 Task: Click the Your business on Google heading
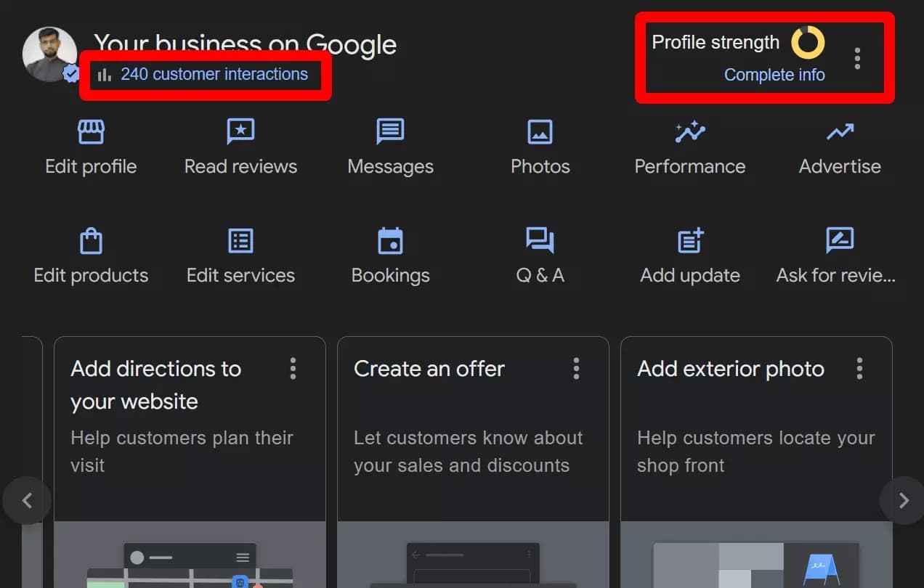[x=246, y=44]
